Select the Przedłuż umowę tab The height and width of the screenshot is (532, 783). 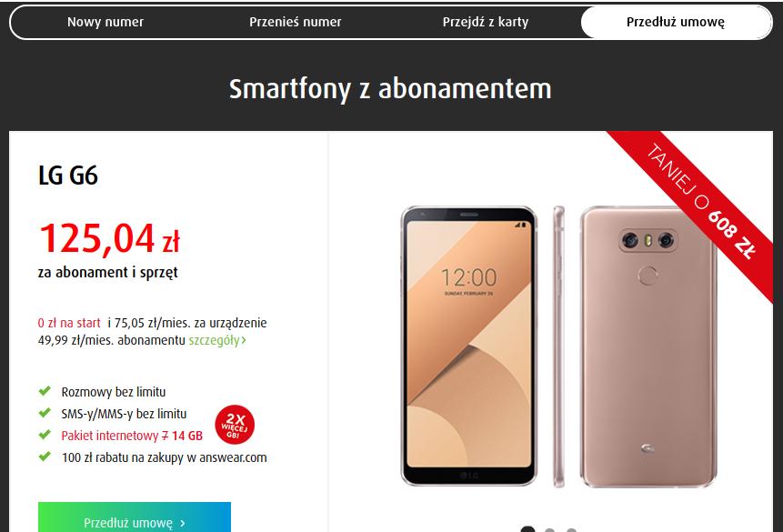tap(676, 22)
